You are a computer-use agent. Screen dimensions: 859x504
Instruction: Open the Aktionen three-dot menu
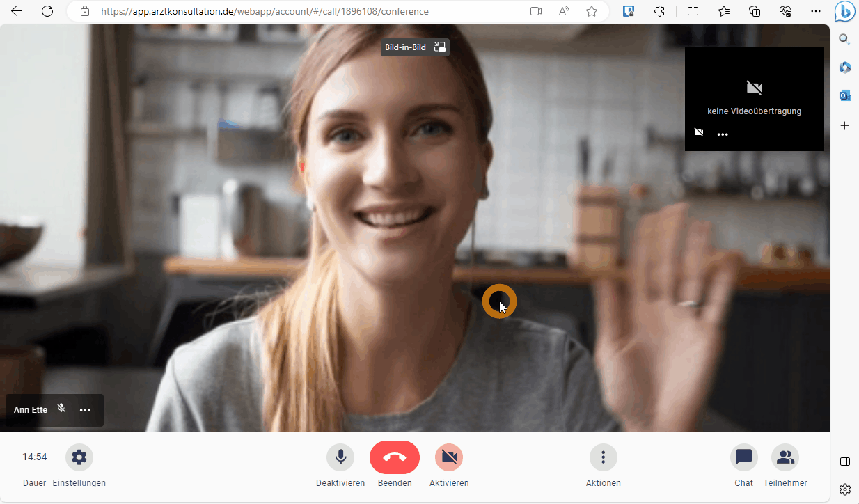603,457
